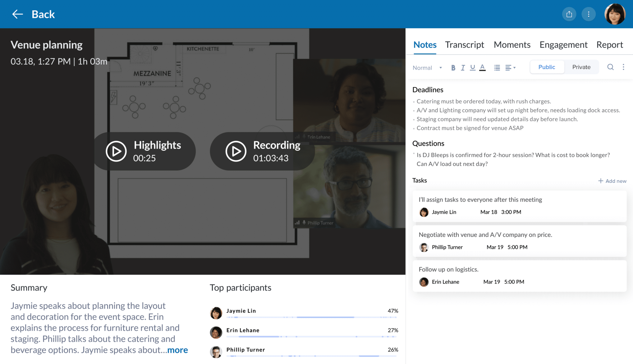
Task: Click the Deadlines heading
Action: (x=428, y=90)
